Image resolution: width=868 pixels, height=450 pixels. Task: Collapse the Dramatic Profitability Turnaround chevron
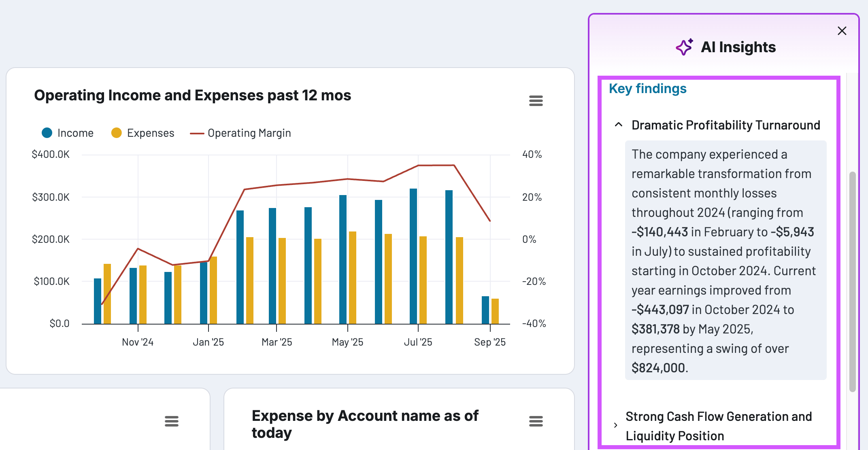pos(618,125)
